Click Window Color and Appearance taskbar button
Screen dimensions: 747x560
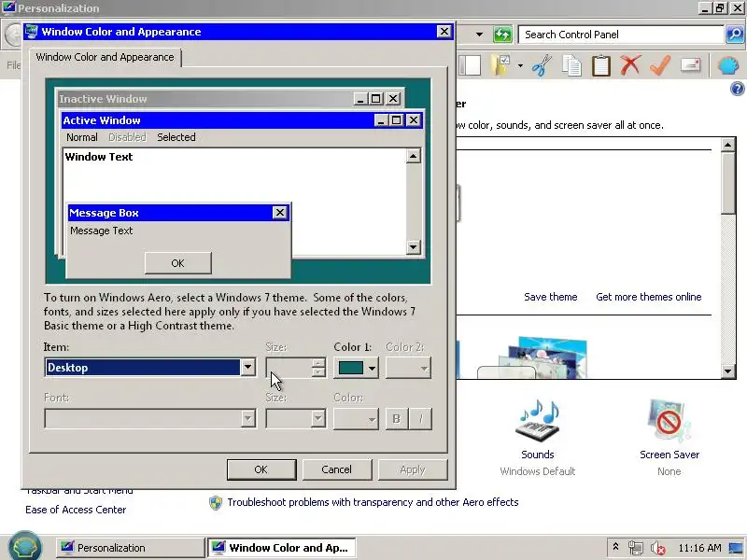(282, 548)
